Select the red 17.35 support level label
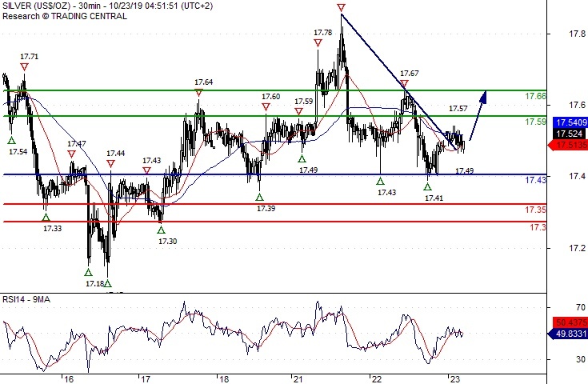The width and height of the screenshot is (588, 384). point(535,210)
